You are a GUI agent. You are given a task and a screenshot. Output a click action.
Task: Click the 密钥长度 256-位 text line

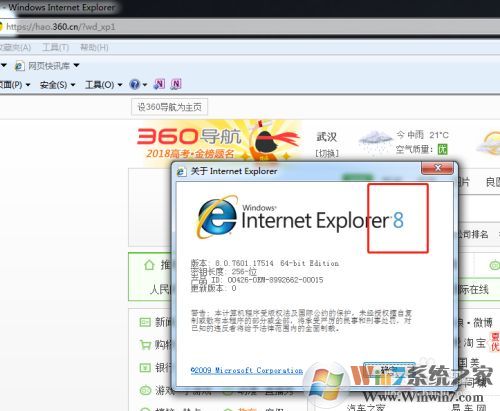224,272
